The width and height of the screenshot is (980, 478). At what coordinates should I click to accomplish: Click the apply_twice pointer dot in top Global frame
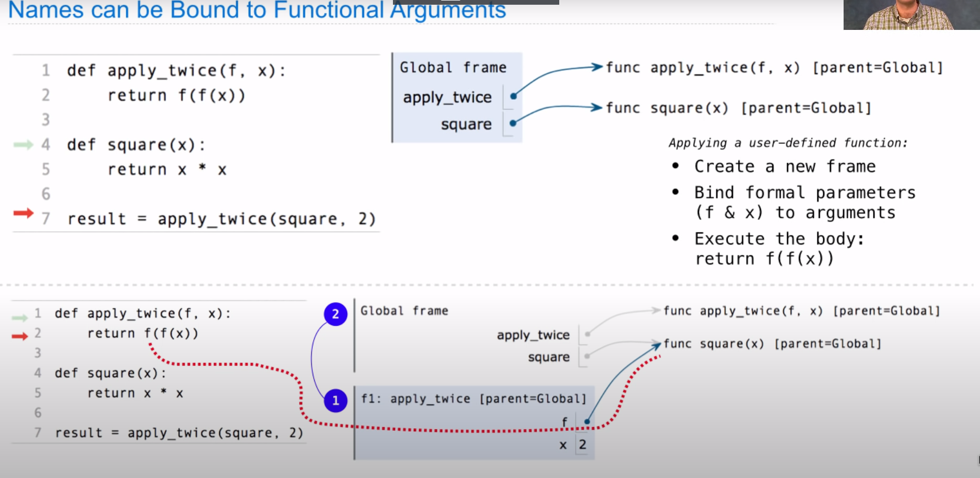point(513,96)
